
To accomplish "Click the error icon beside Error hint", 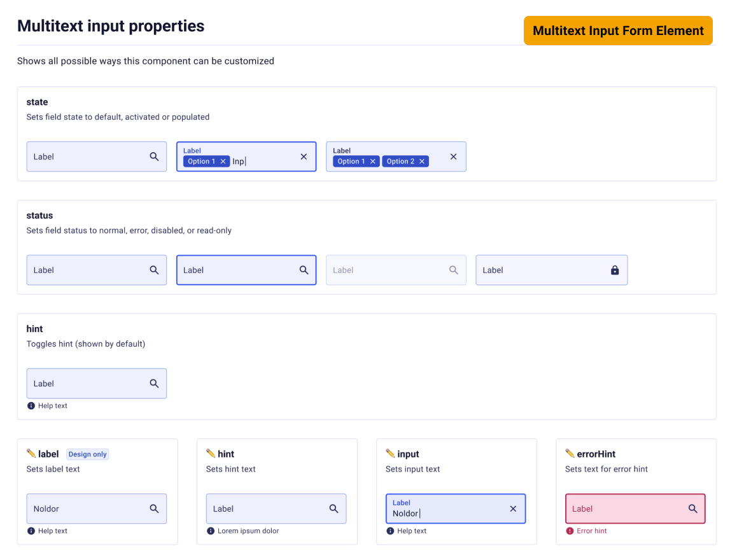I will [x=570, y=531].
